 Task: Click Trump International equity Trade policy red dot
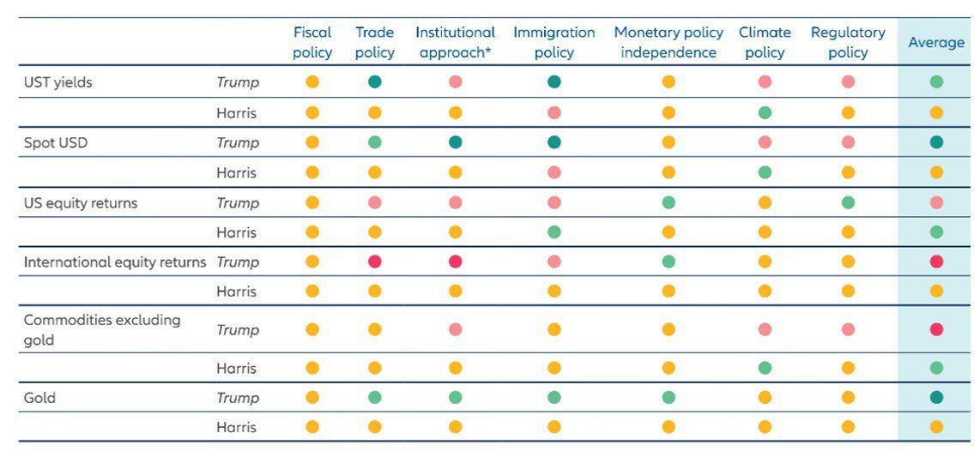pyautogui.click(x=375, y=262)
